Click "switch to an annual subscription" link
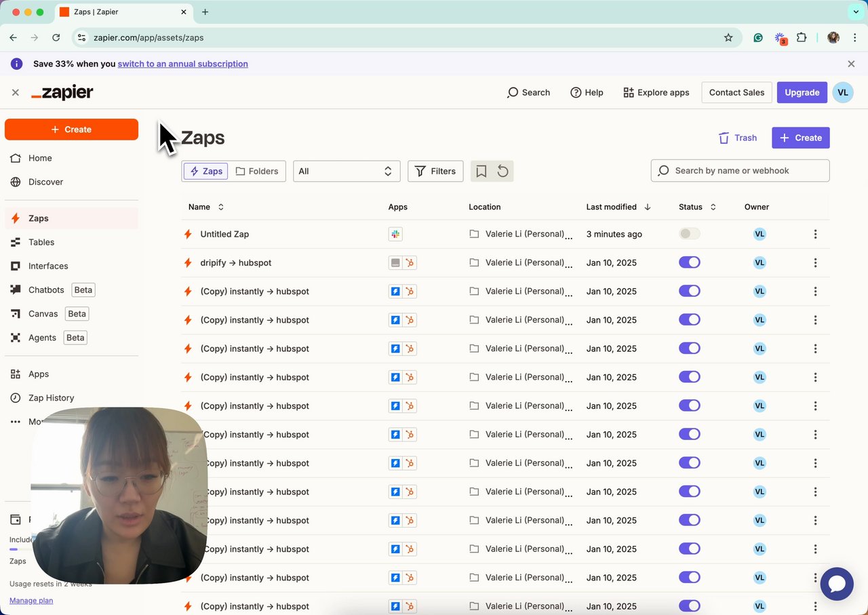The height and width of the screenshot is (615, 868). pos(183,64)
